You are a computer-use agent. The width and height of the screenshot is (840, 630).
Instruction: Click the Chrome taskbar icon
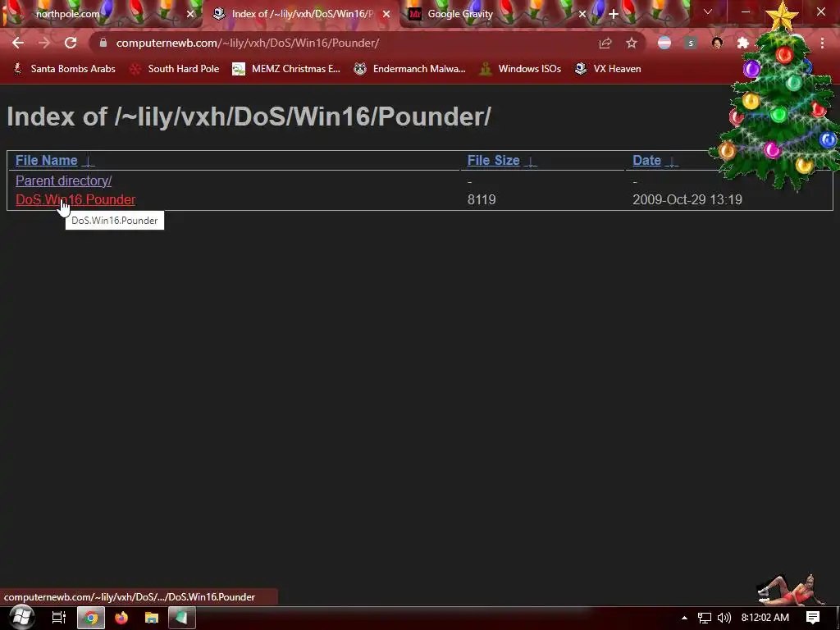click(91, 618)
